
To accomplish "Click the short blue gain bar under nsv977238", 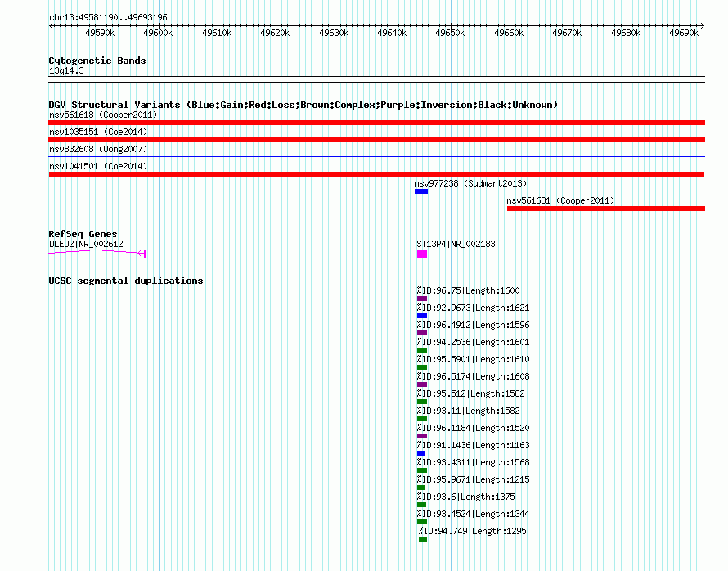I will 421,191.
